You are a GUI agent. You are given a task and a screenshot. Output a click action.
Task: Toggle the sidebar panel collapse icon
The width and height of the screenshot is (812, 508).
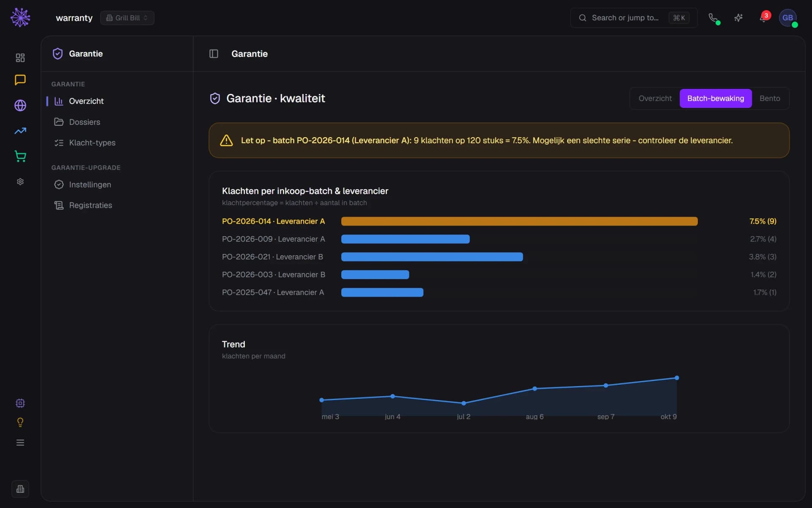pyautogui.click(x=214, y=54)
